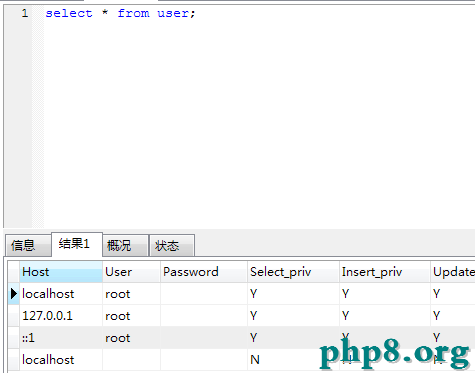Open the 概况 tab

point(125,246)
